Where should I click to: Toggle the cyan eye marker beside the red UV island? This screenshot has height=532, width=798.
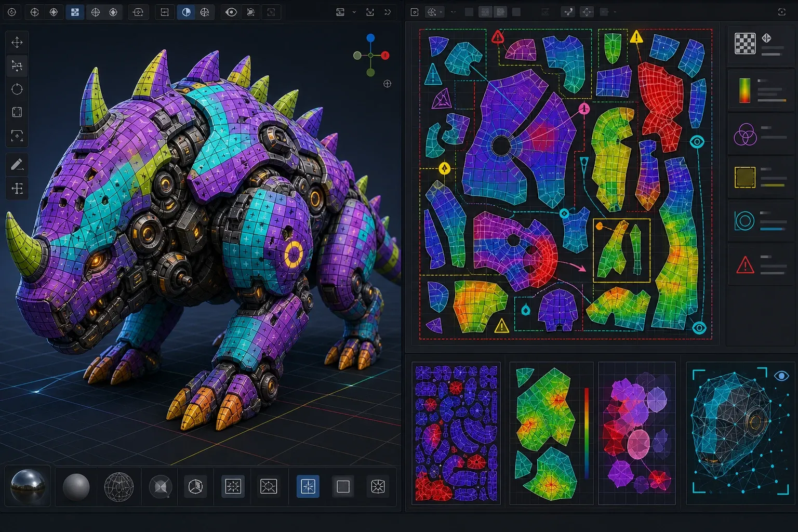pos(697,141)
